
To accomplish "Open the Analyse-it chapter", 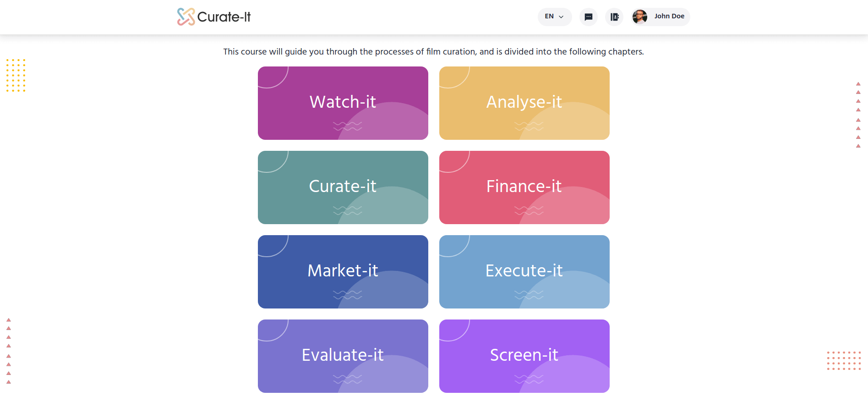I will [x=524, y=103].
